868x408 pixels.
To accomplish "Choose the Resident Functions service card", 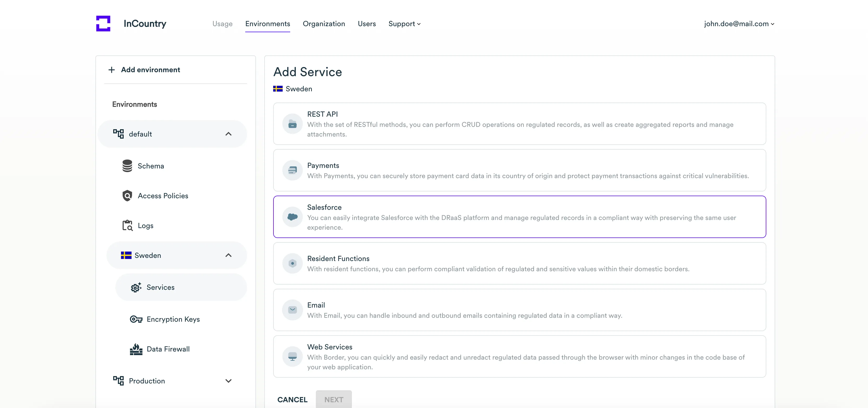I will (x=519, y=263).
